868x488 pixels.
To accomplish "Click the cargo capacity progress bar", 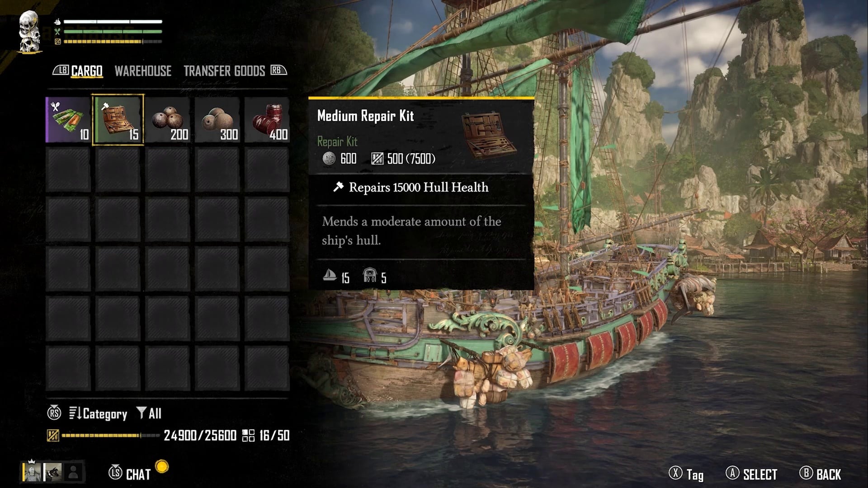I will pos(111,436).
